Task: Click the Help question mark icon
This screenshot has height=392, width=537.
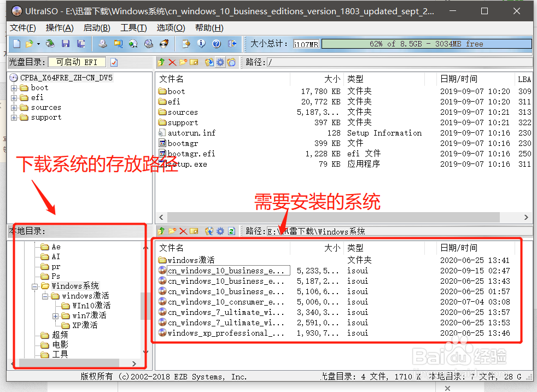Action: click(x=215, y=44)
